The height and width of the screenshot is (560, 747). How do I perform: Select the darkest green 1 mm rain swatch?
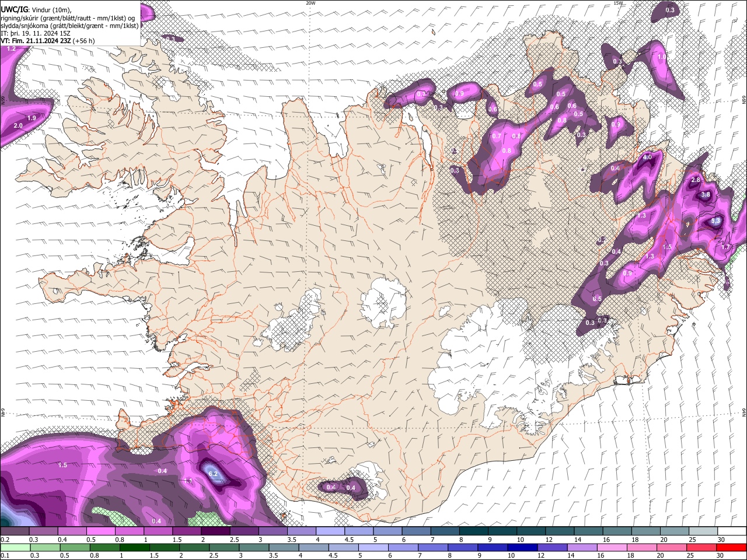134,547
